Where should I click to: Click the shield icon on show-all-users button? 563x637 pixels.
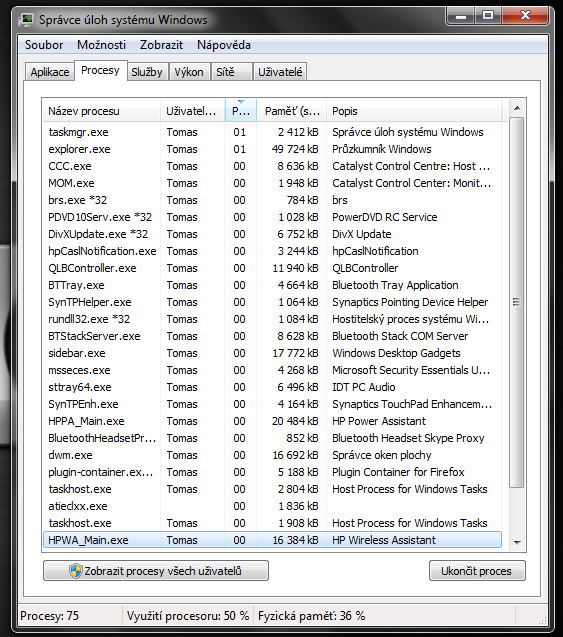(76, 571)
